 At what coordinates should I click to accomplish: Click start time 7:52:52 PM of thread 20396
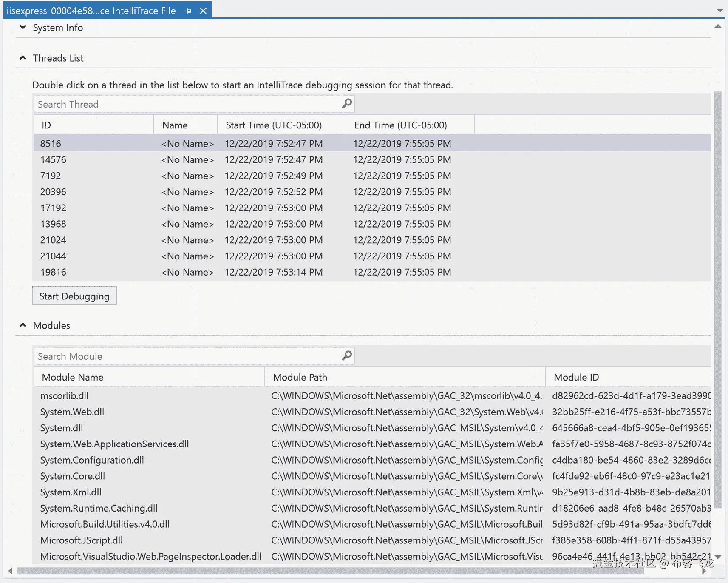(274, 192)
